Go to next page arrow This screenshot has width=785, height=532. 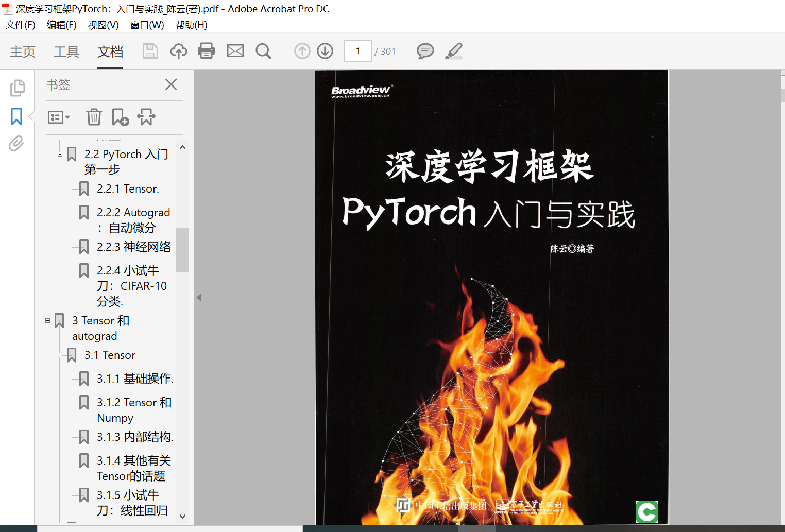coord(325,51)
